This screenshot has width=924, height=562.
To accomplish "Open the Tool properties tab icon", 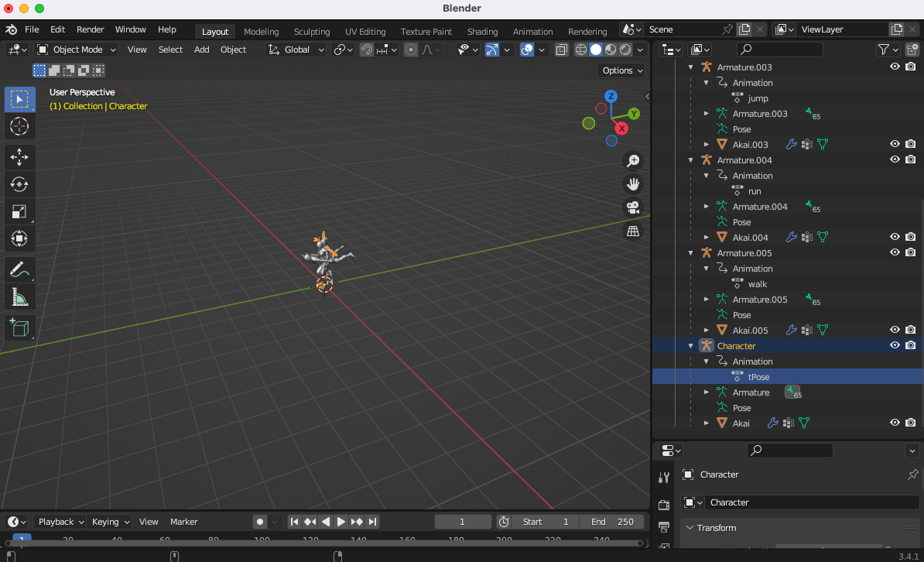I will (x=664, y=478).
